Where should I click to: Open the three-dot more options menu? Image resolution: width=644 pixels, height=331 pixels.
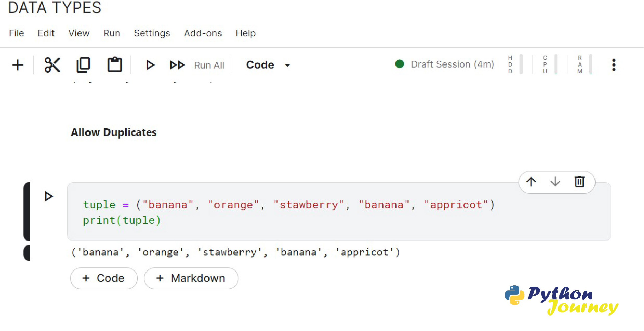point(614,65)
